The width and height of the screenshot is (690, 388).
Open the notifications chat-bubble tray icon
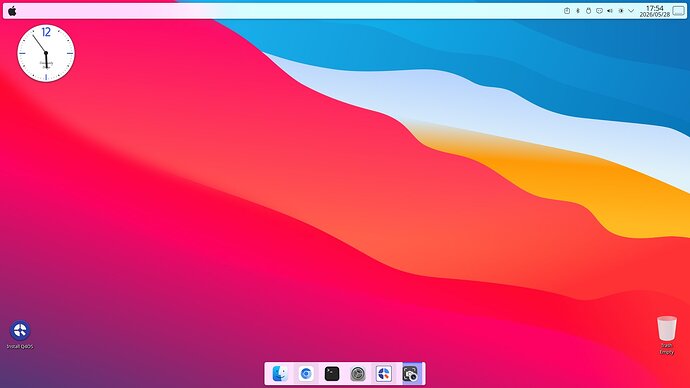[x=599, y=11]
